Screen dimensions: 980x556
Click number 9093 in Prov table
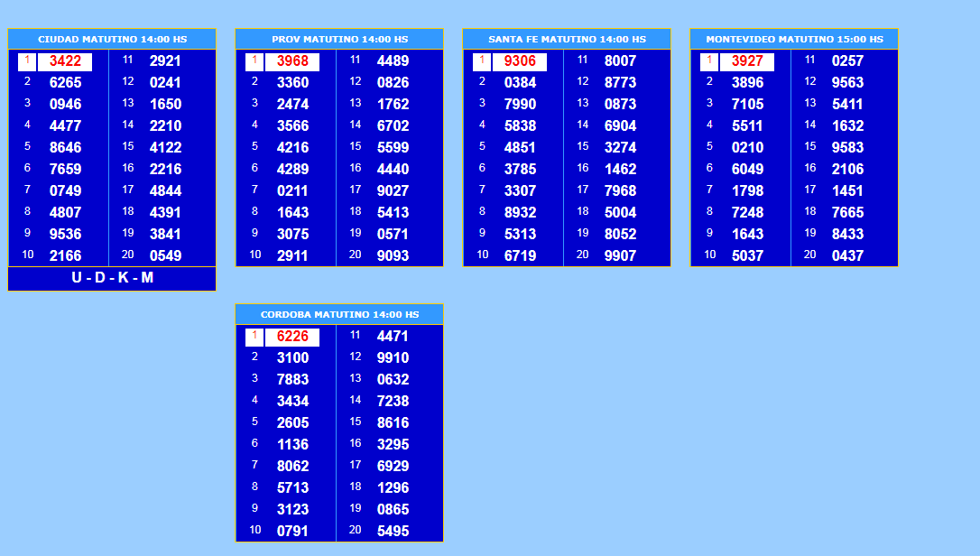pyautogui.click(x=393, y=255)
